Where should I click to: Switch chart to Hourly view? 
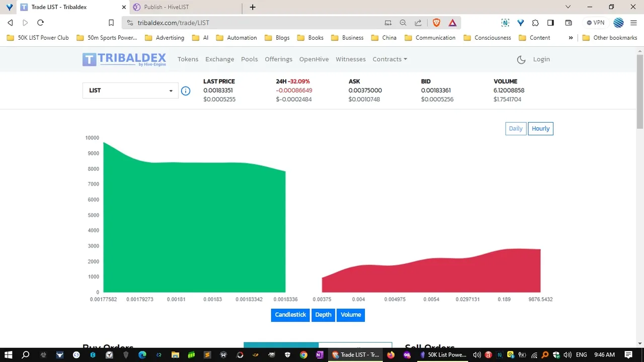[x=541, y=129]
